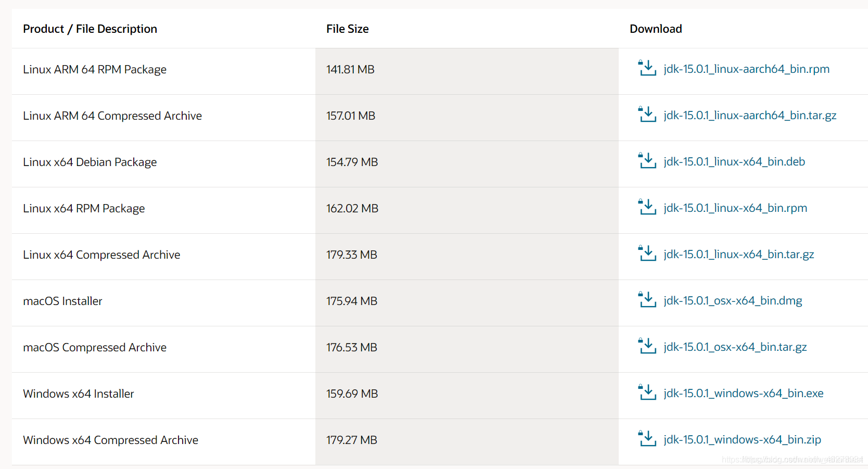
Task: Open jdk-15.0.1_linux-x64_bin.tar.gz link
Action: point(739,255)
